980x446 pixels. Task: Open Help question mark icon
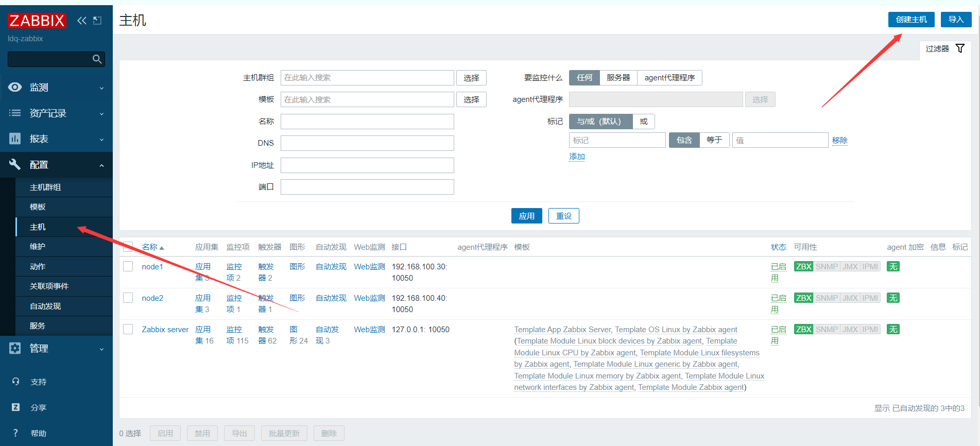point(15,433)
